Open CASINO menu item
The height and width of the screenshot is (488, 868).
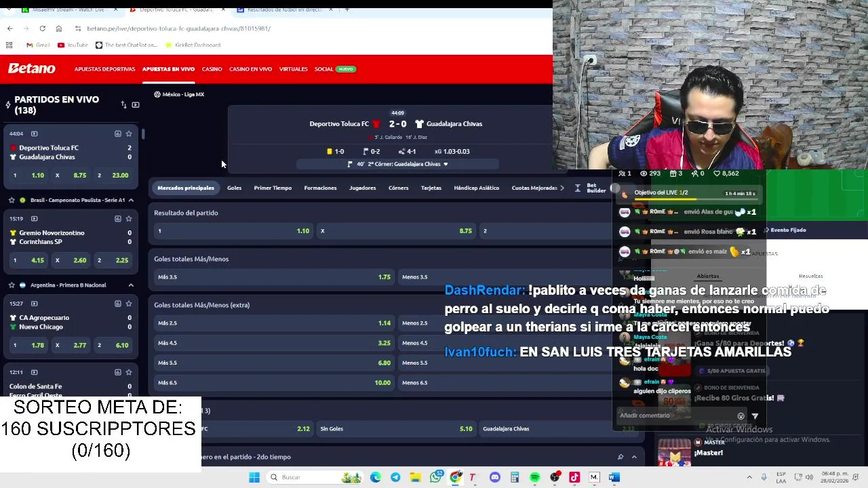coord(212,69)
